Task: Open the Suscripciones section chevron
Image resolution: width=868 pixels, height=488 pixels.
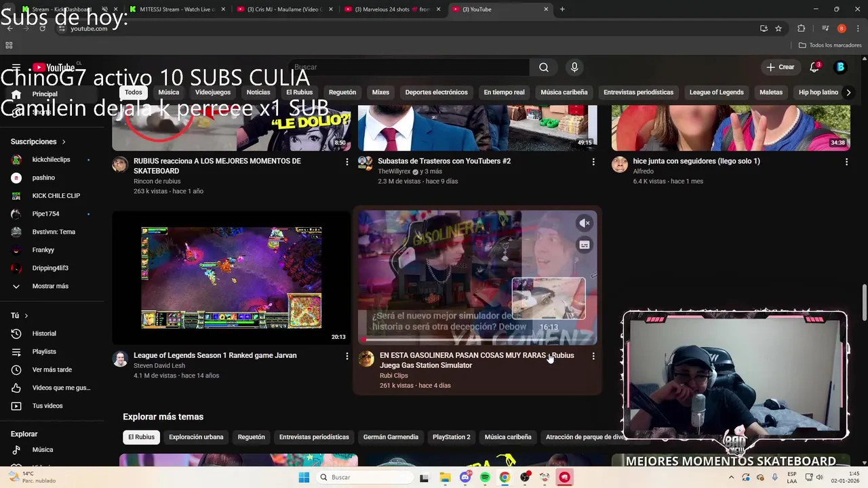Action: pos(64,142)
